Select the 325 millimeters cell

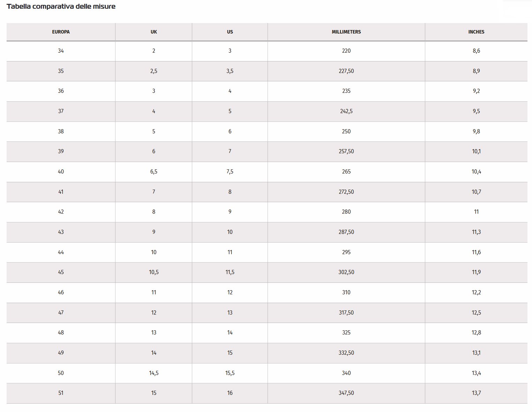click(x=346, y=333)
